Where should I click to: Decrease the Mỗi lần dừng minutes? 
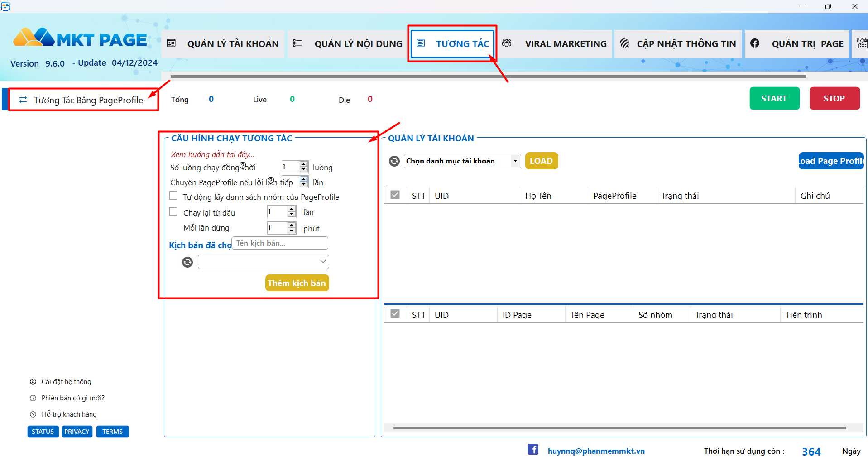click(292, 230)
